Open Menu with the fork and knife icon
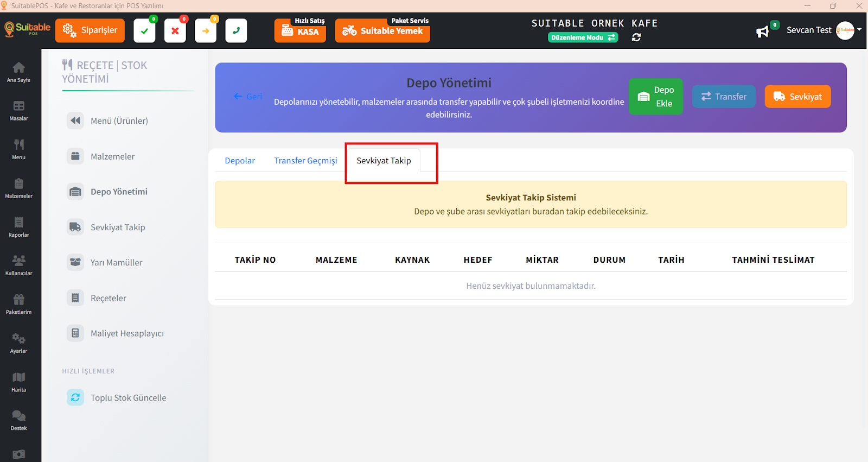The width and height of the screenshot is (868, 462). pyautogui.click(x=18, y=149)
